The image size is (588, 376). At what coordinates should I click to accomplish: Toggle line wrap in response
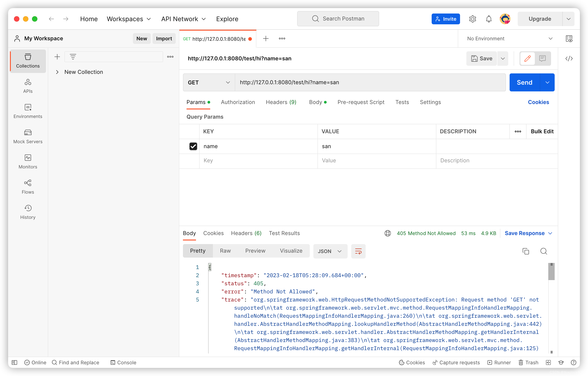(x=358, y=251)
